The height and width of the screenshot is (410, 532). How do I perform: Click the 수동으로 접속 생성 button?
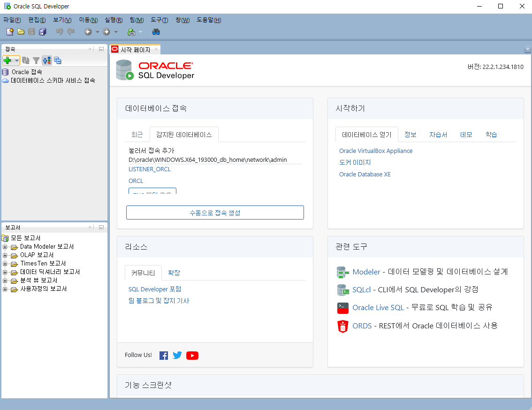point(215,213)
